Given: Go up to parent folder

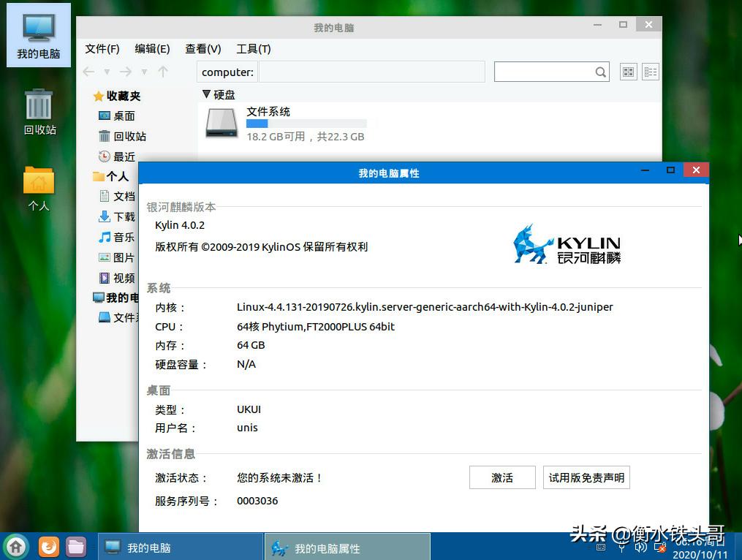Looking at the screenshot, I should point(163,72).
